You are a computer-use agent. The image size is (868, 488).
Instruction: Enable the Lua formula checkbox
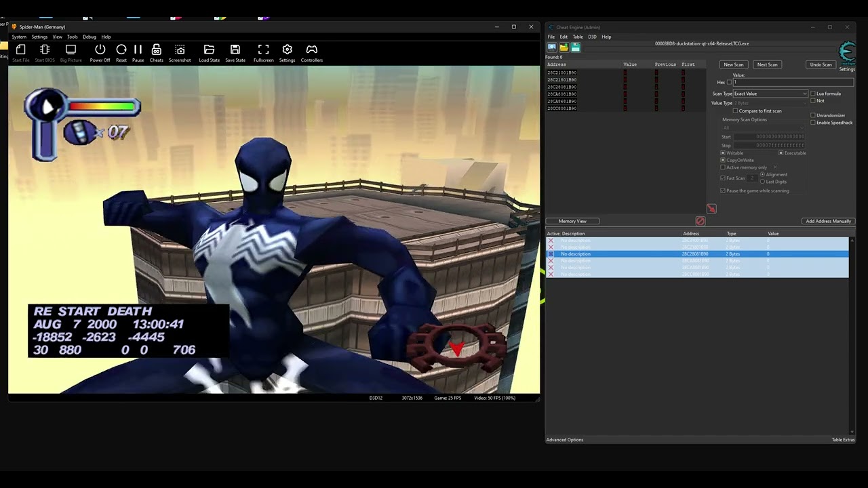coord(813,94)
